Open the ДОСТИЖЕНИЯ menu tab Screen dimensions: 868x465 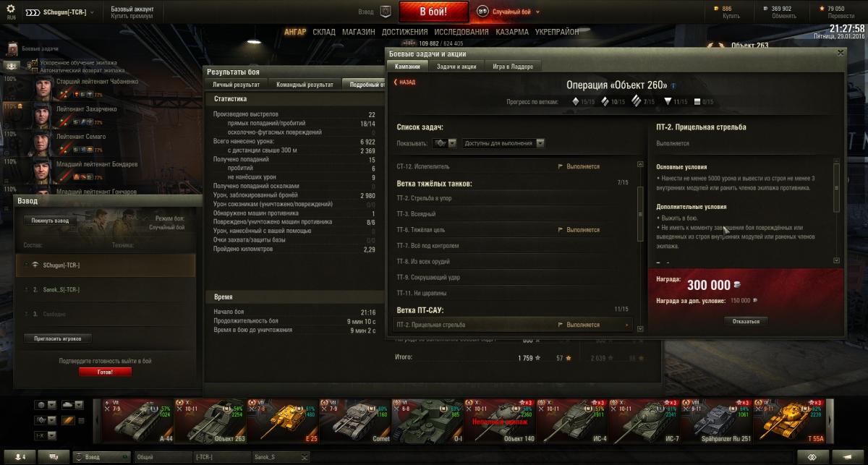coord(405,32)
